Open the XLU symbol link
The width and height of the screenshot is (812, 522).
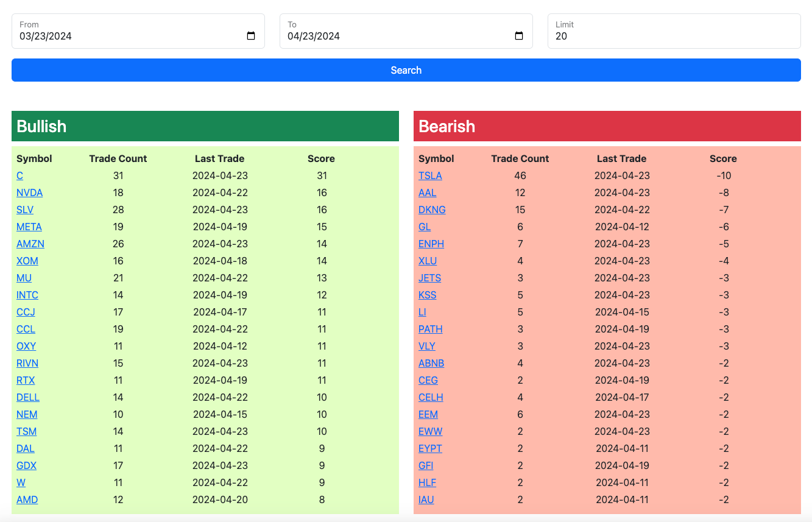[428, 261]
